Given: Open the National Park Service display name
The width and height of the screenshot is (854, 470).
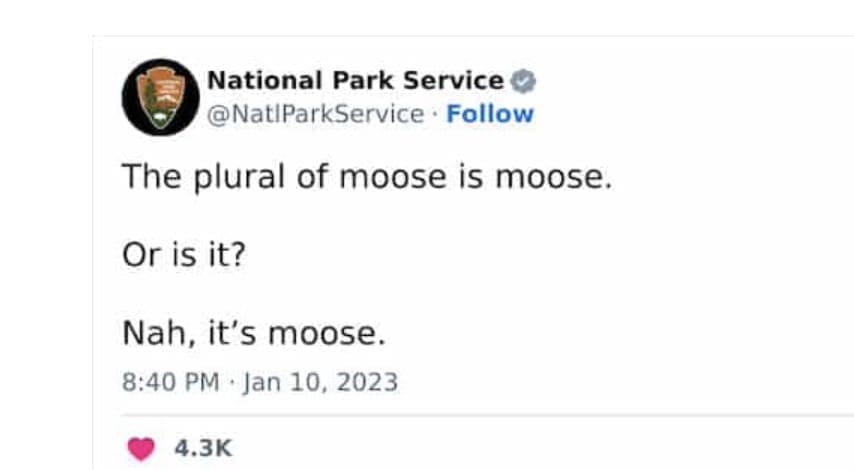Looking at the screenshot, I should (x=355, y=81).
